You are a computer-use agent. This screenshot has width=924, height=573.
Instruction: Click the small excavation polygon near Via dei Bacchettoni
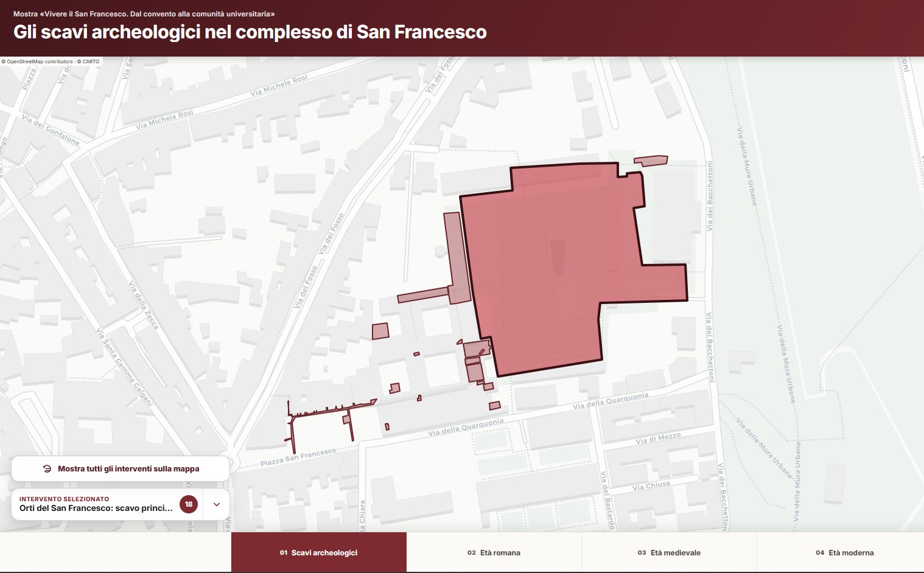[651, 161]
